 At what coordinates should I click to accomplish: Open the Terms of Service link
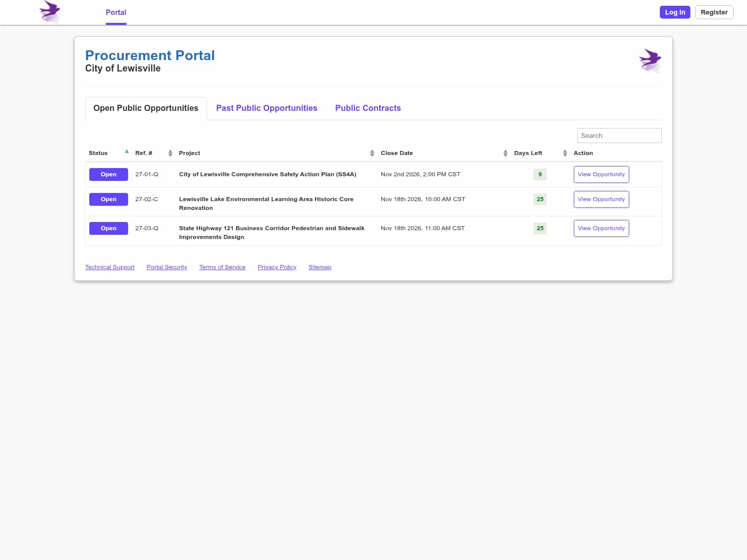click(x=222, y=267)
